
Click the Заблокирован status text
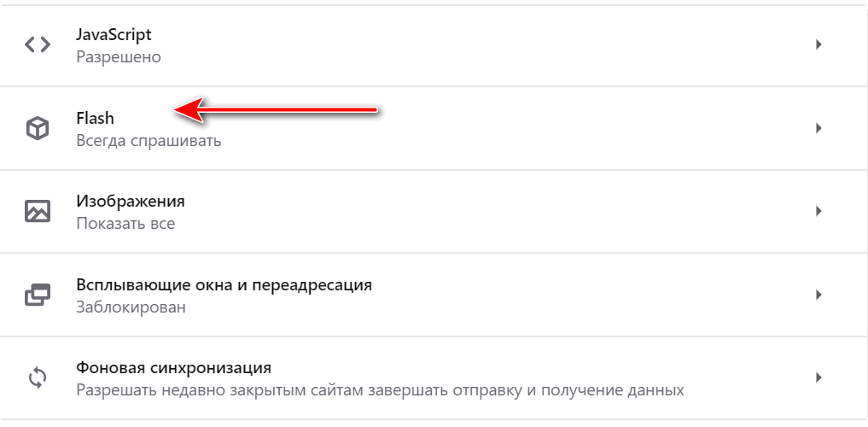point(131,307)
